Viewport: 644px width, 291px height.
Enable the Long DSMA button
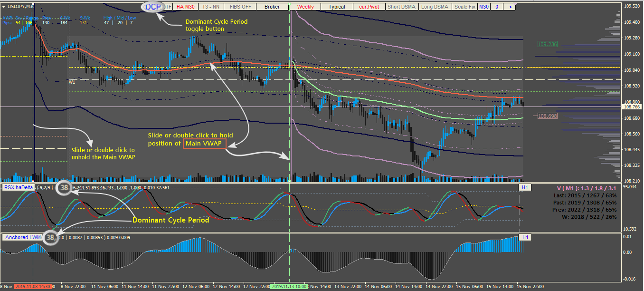click(435, 7)
